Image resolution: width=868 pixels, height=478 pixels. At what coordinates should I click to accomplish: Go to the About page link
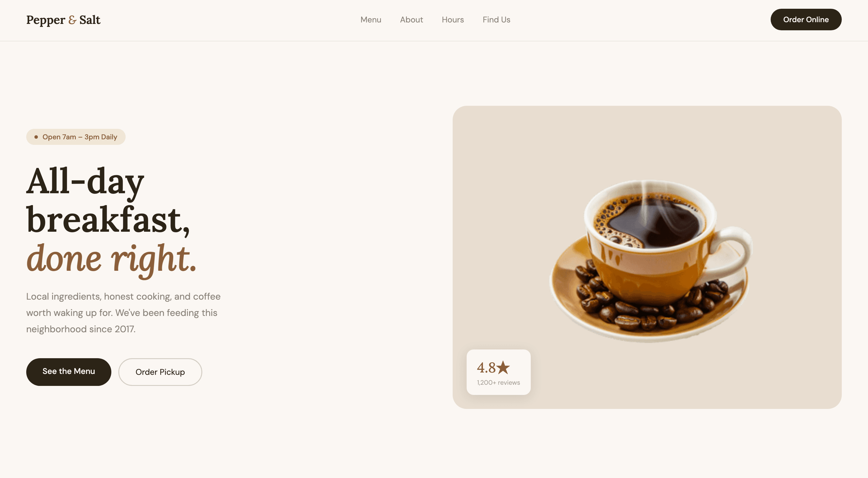412,20
